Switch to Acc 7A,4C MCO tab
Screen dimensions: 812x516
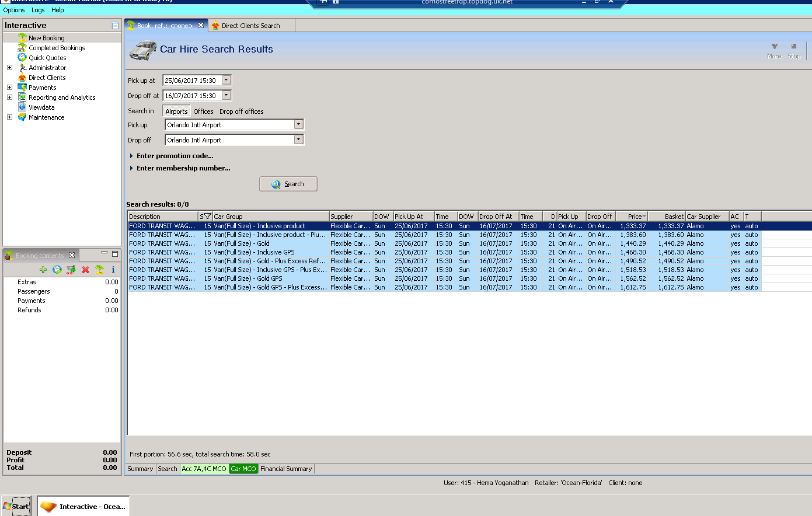[x=204, y=469]
